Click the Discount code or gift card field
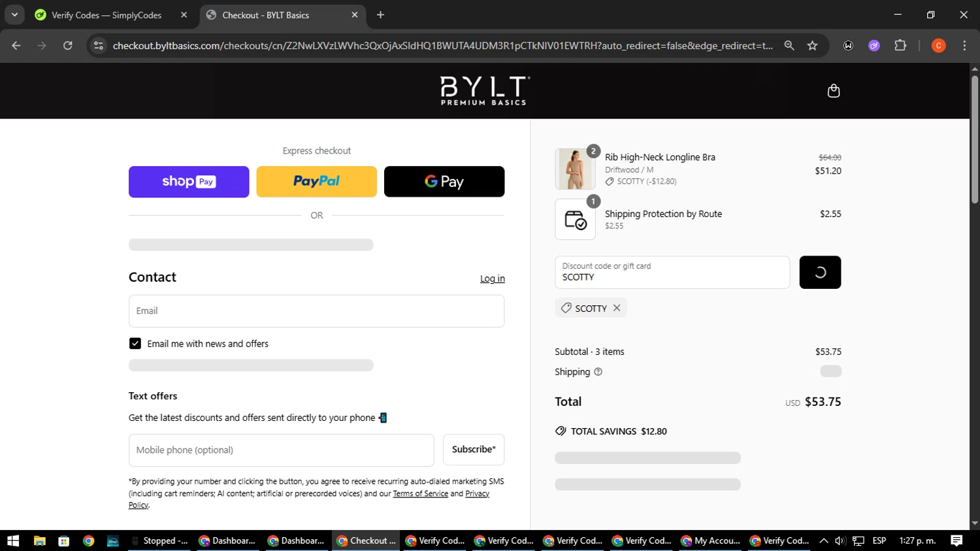Screen dimensions: 980x551 tap(672, 273)
